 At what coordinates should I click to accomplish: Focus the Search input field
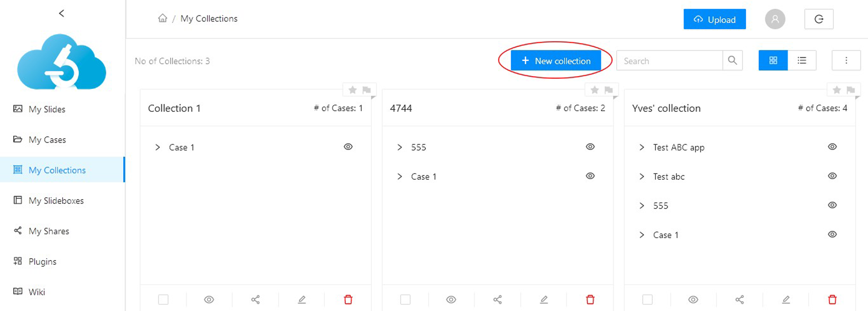click(x=669, y=61)
